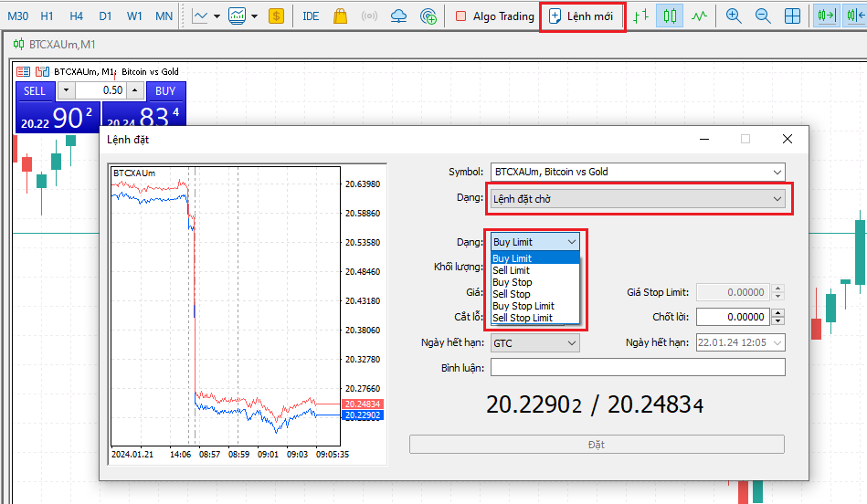Click the chart type line icon

(199, 16)
